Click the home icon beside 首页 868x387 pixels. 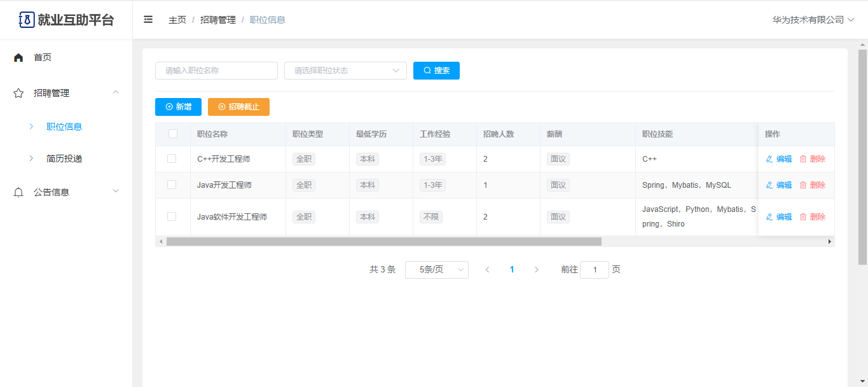click(18, 57)
